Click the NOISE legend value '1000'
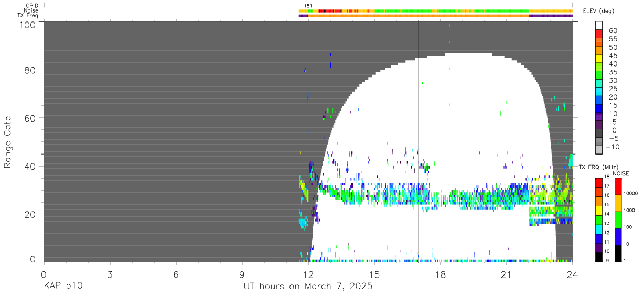The height and width of the screenshot is (297, 644). click(630, 211)
